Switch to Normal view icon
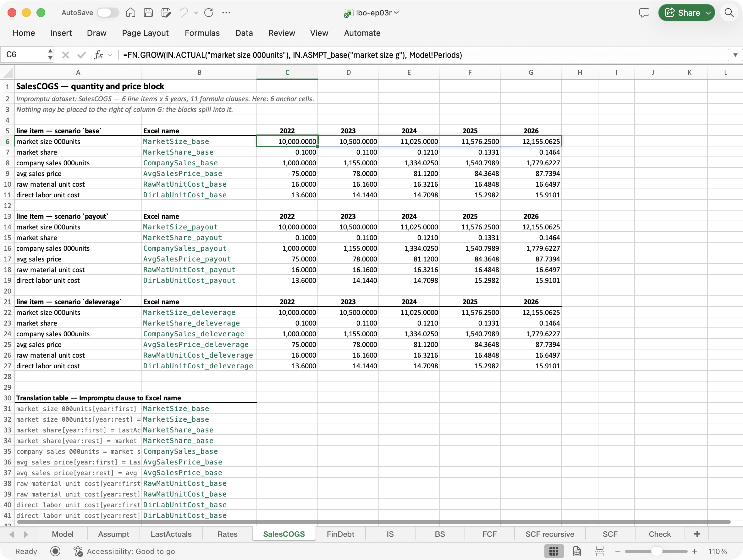The image size is (743, 560). point(553,551)
